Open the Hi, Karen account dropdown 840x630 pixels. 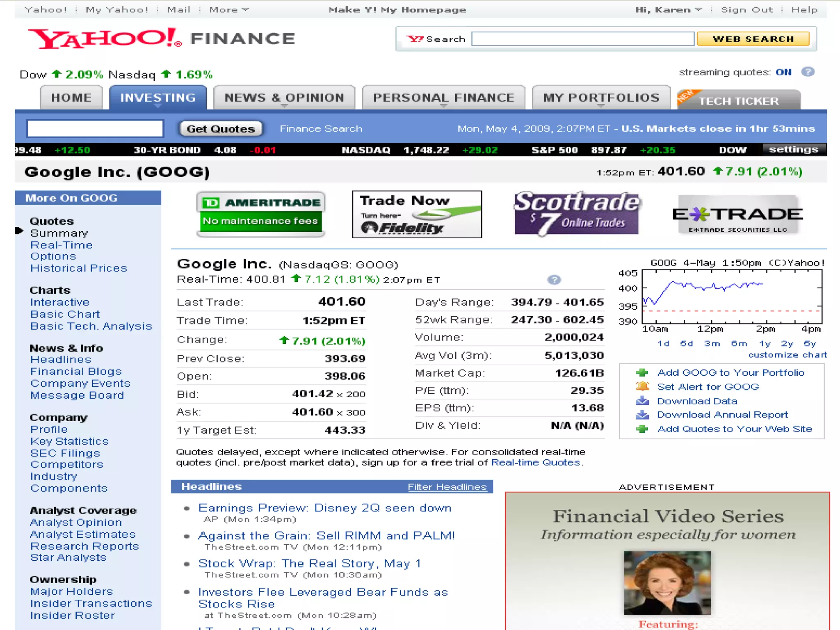click(x=669, y=9)
